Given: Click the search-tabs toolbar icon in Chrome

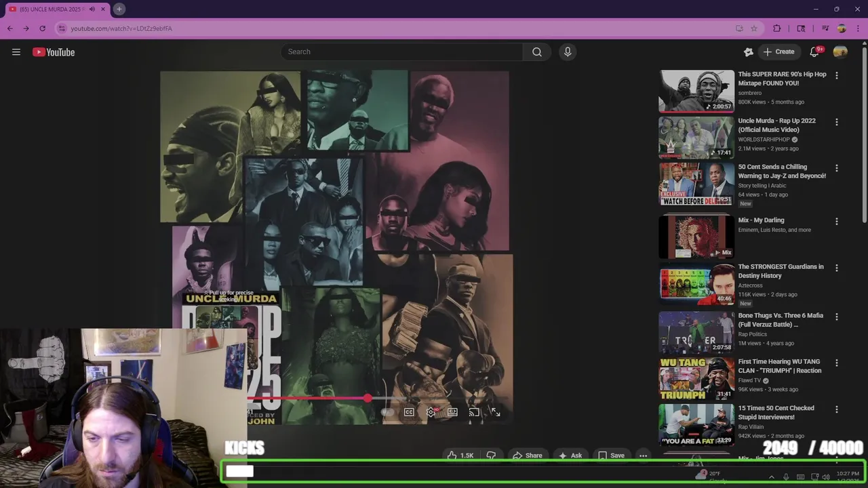Looking at the screenshot, I should [x=801, y=28].
